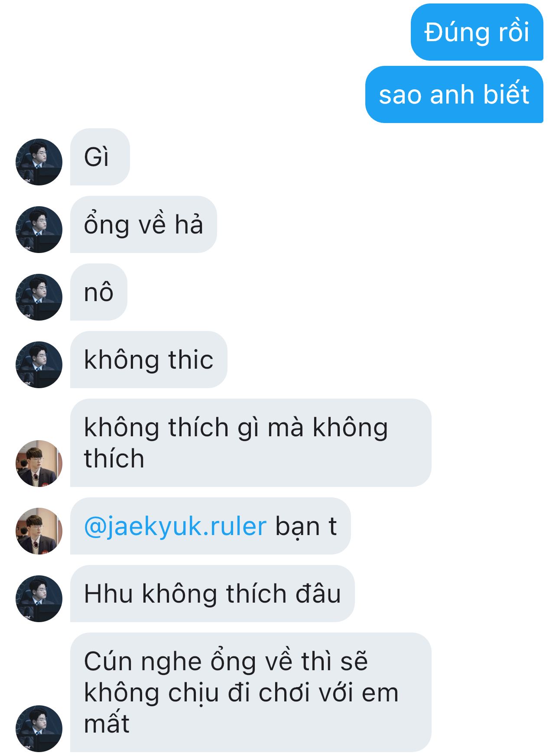This screenshot has height=756, width=559.
Task: Open the @jaekyuk.ruler mention link
Action: pyautogui.click(x=175, y=527)
